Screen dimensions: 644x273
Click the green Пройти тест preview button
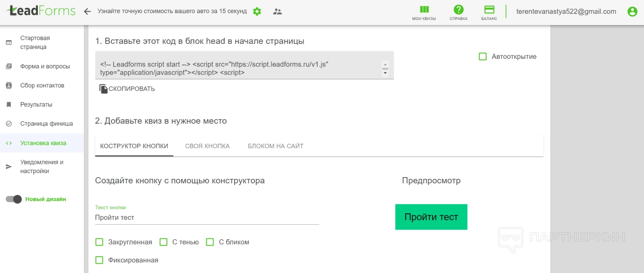coord(431,217)
